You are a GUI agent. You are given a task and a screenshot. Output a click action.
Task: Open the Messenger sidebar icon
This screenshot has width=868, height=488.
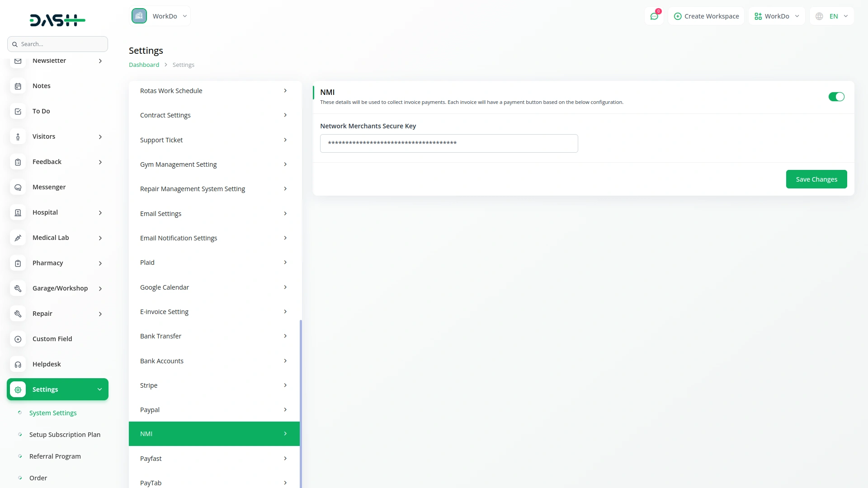pyautogui.click(x=18, y=187)
